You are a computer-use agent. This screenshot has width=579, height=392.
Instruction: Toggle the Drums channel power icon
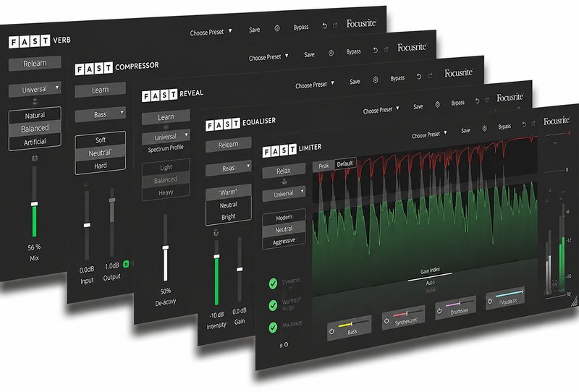click(439, 311)
